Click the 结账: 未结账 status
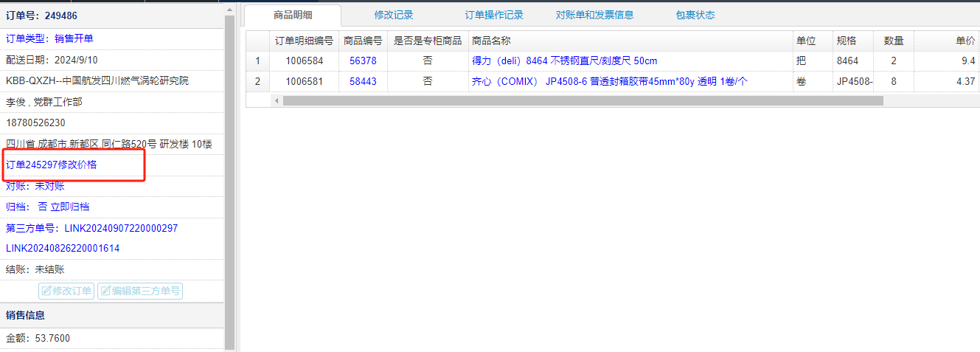Image resolution: width=980 pixels, height=352 pixels. tap(35, 269)
